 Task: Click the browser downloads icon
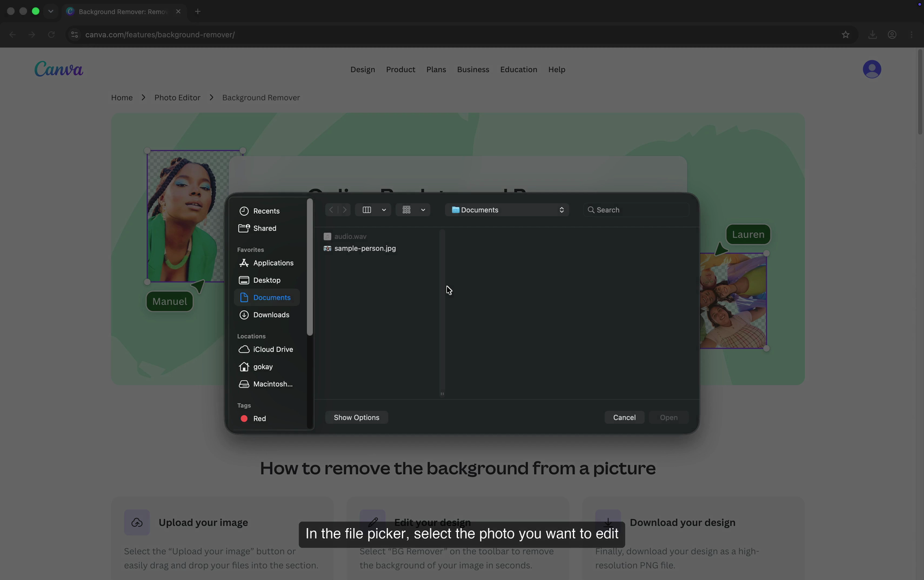click(873, 35)
